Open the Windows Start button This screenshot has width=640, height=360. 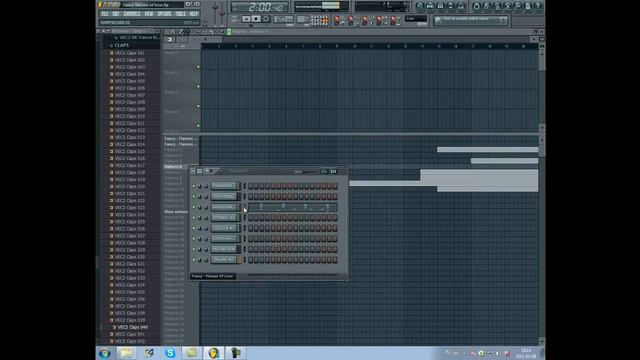pos(105,353)
